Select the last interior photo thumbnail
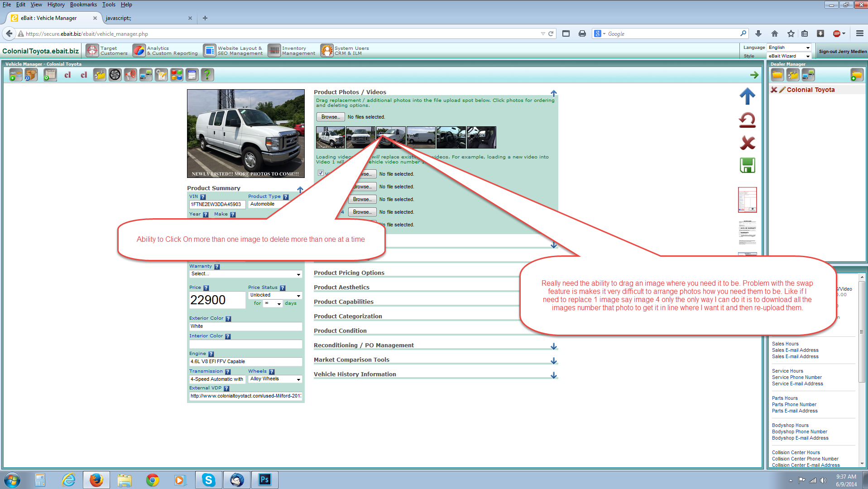Screen dimensions: 868x489 pyautogui.click(x=481, y=137)
